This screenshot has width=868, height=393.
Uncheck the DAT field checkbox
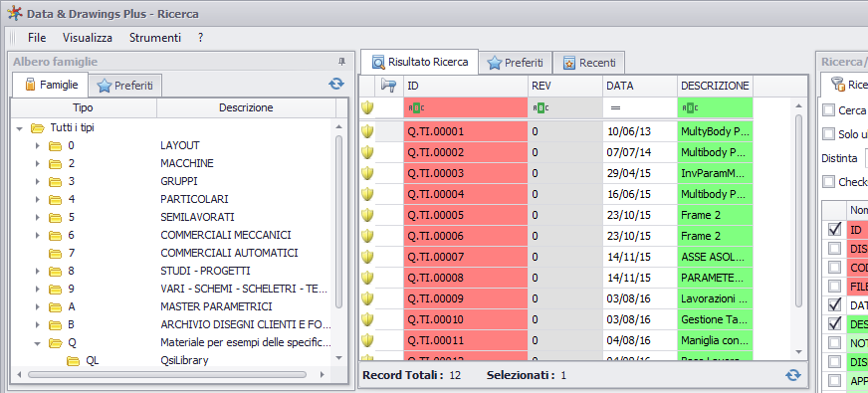point(834,305)
